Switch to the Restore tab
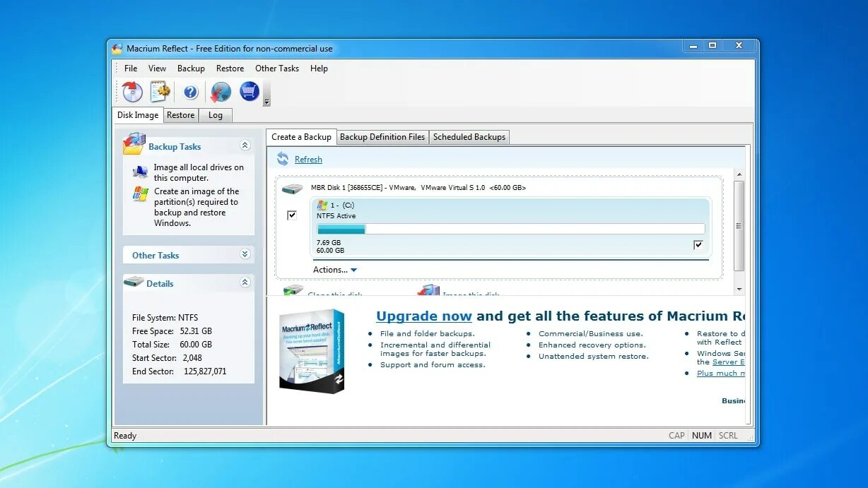 180,114
